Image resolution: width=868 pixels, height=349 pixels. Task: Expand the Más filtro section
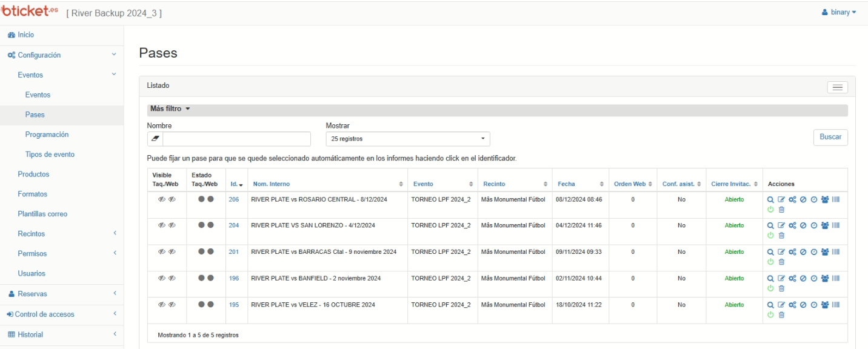point(170,109)
